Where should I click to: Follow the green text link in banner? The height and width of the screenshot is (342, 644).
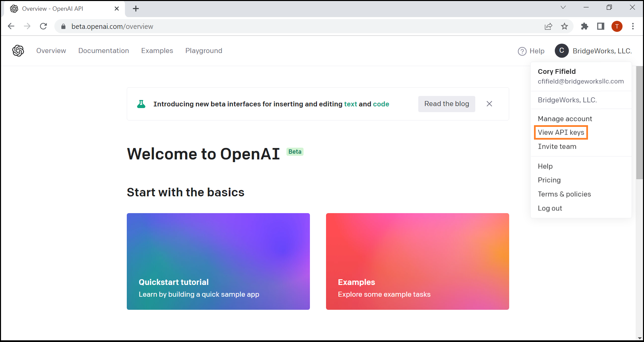[351, 104]
